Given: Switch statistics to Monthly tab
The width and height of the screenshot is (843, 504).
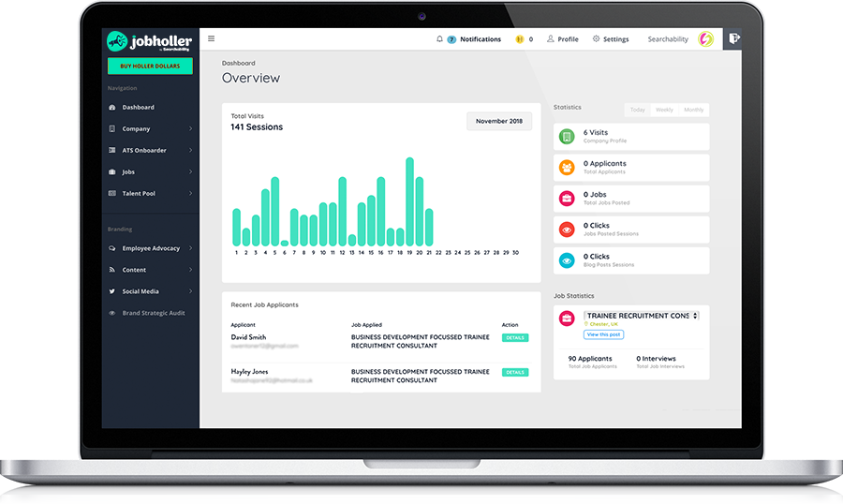Looking at the screenshot, I should coord(693,110).
